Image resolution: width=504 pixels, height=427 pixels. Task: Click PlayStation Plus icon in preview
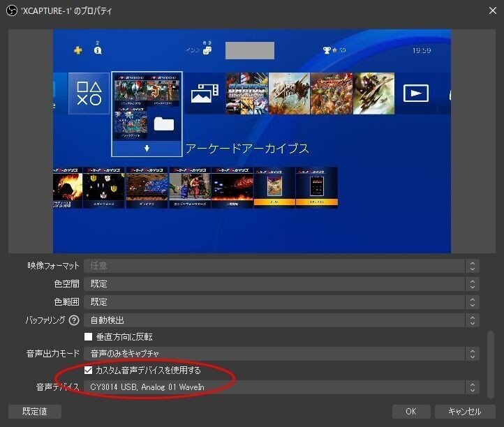tap(77, 50)
